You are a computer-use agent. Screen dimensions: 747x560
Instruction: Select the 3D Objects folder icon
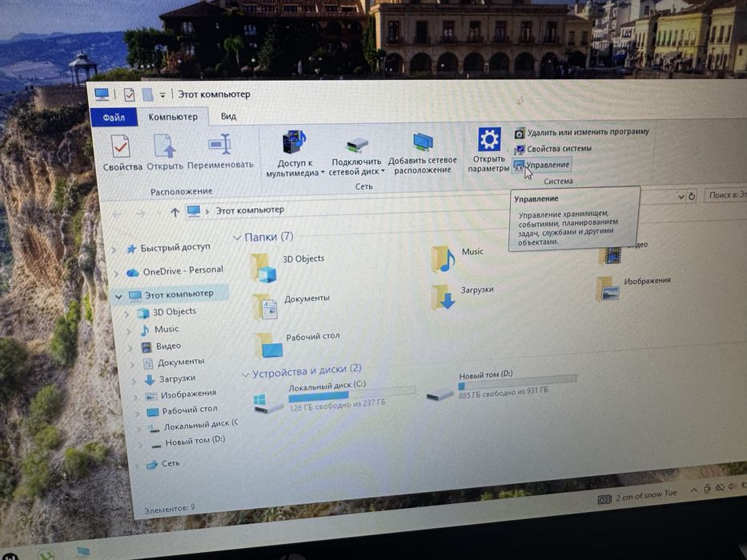click(263, 268)
